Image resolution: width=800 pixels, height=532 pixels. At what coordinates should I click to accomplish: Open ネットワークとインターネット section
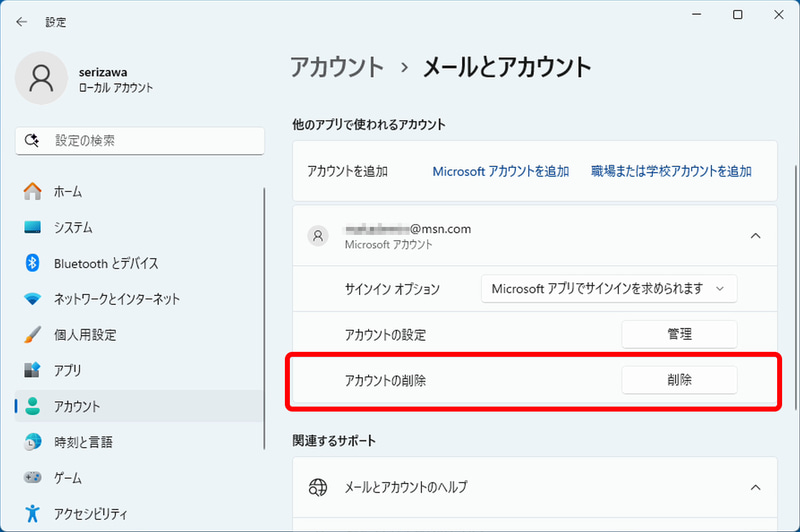click(139, 299)
